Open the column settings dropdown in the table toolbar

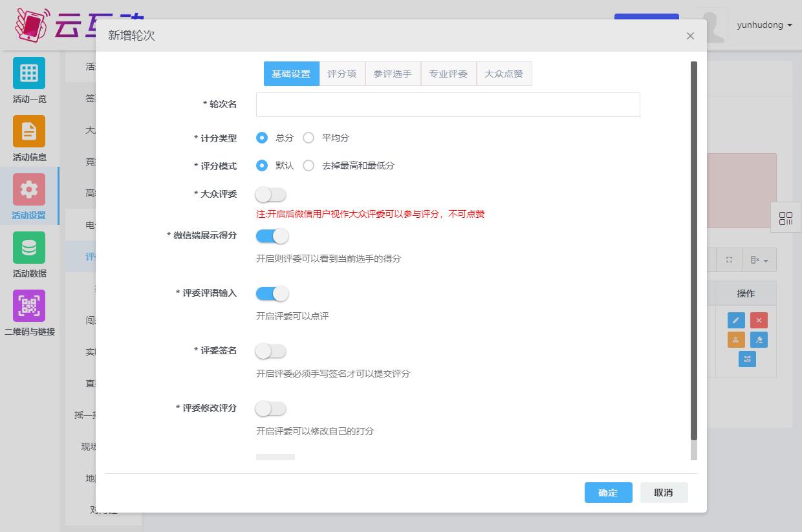759,260
